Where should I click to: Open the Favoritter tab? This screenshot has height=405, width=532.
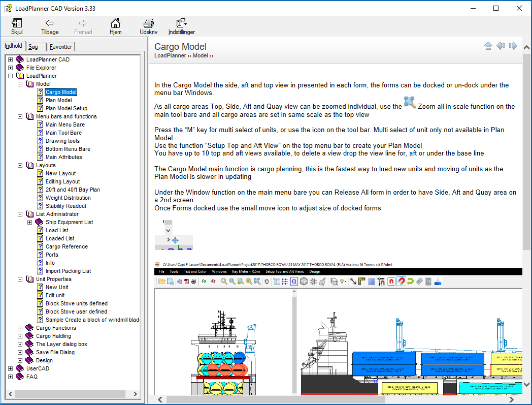(x=61, y=47)
